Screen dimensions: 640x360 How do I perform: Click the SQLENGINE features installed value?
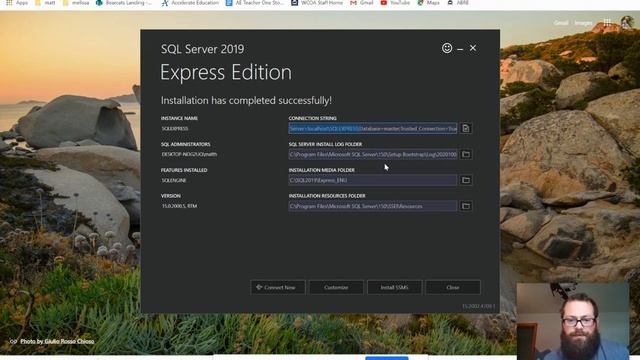pos(174,180)
